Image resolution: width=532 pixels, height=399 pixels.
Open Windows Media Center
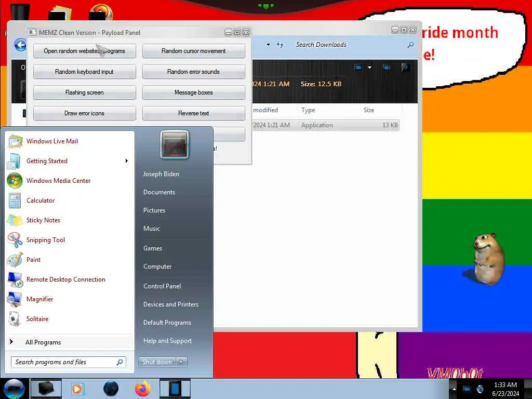click(x=58, y=180)
